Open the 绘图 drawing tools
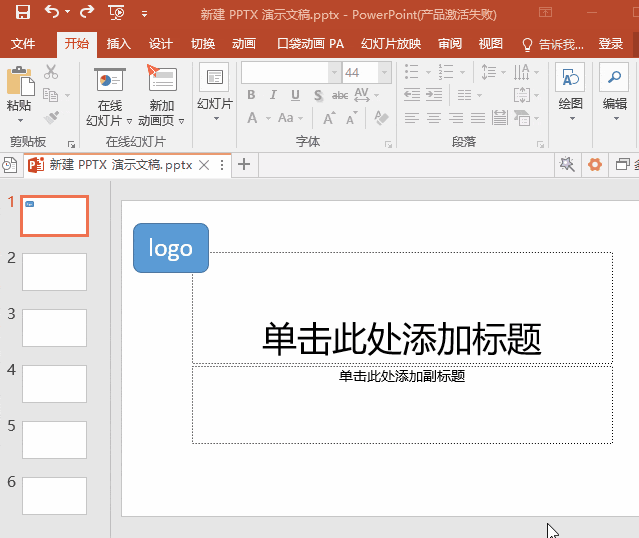The height and width of the screenshot is (538, 639). coord(570,92)
